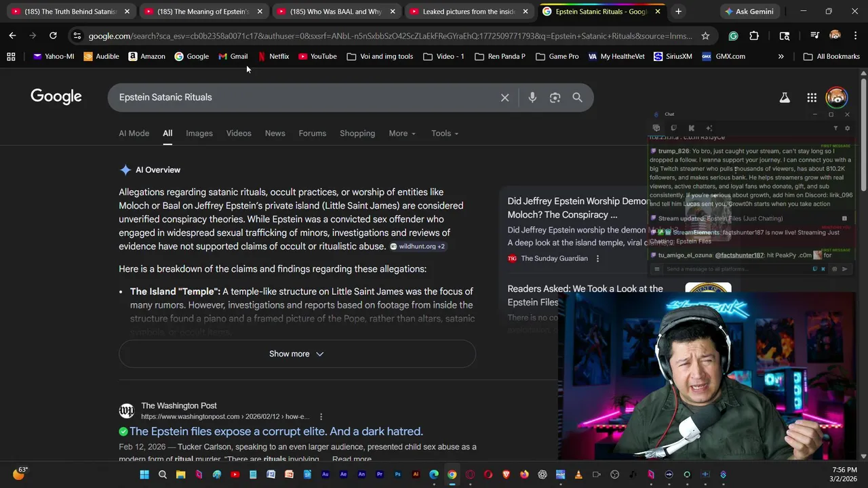Viewport: 868px width, 488px height.
Task: Expand the More search filters dropdown
Action: 402,134
